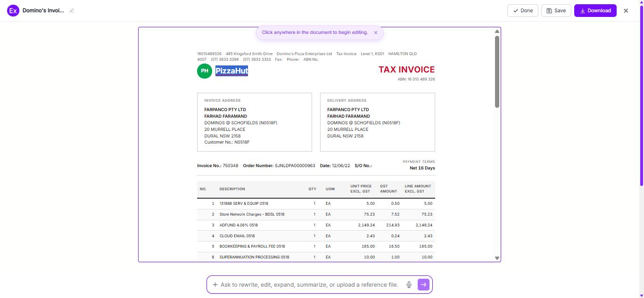Click '131888 SERV & EQUIP 0518' description
This screenshot has height=298, width=644.
pos(244,203)
